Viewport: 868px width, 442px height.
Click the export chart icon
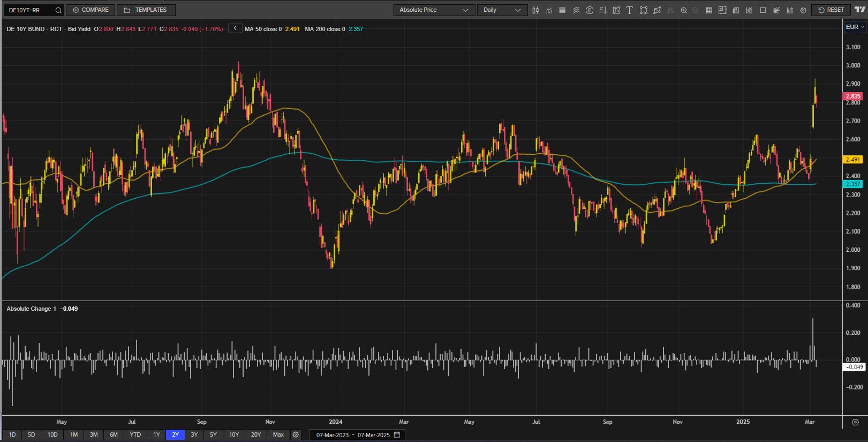pyautogui.click(x=790, y=10)
